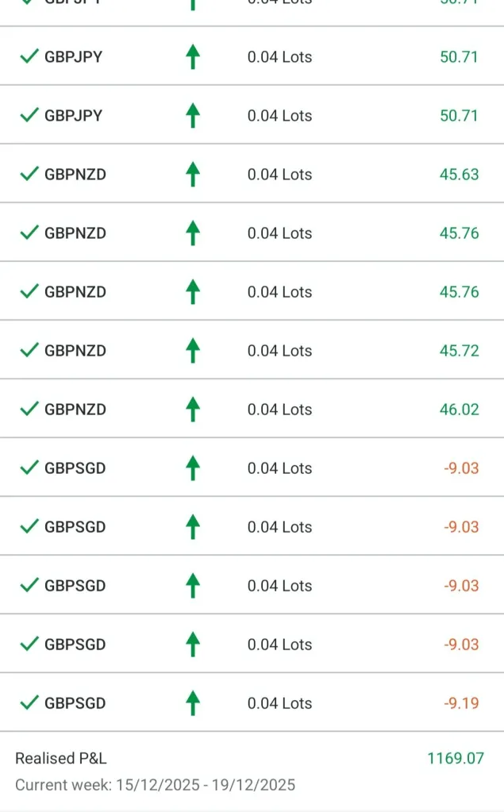Viewport: 504px width, 812px height.
Task: Tap the green up arrow on 45.63 trade
Action: [x=192, y=174]
